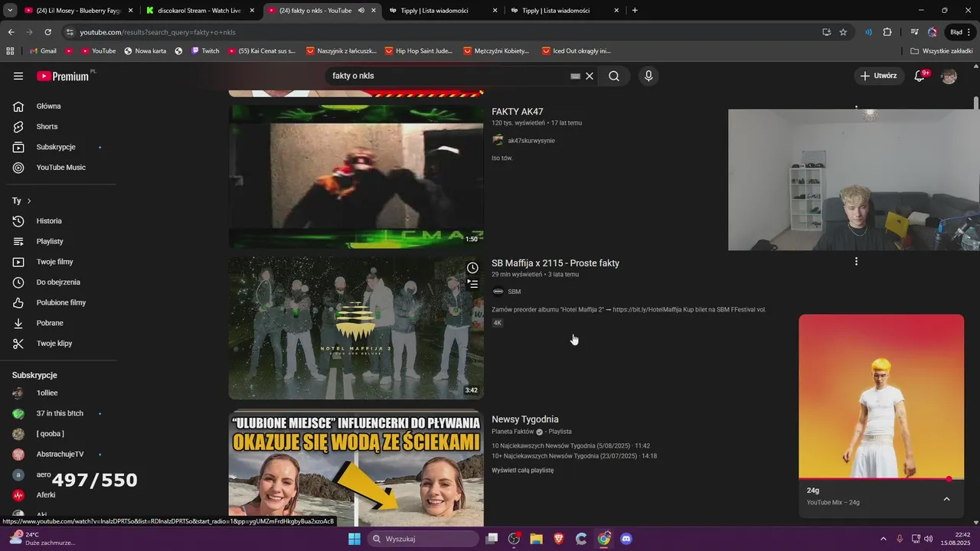Open 37 in this b!tch channel

(x=58, y=413)
